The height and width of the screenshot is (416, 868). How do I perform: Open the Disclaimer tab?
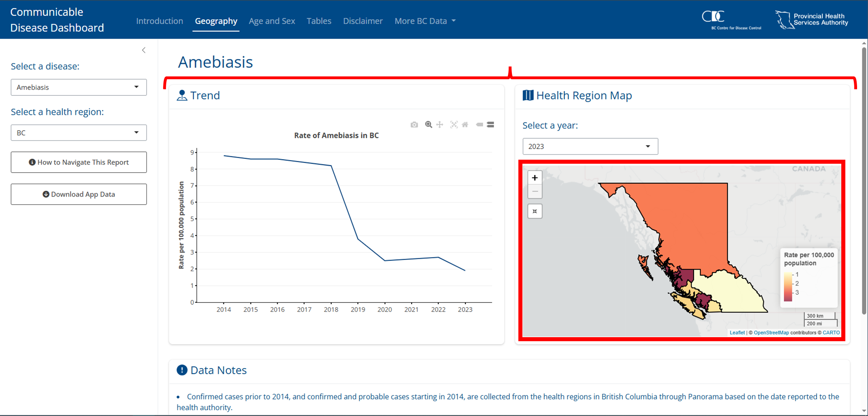click(x=363, y=21)
